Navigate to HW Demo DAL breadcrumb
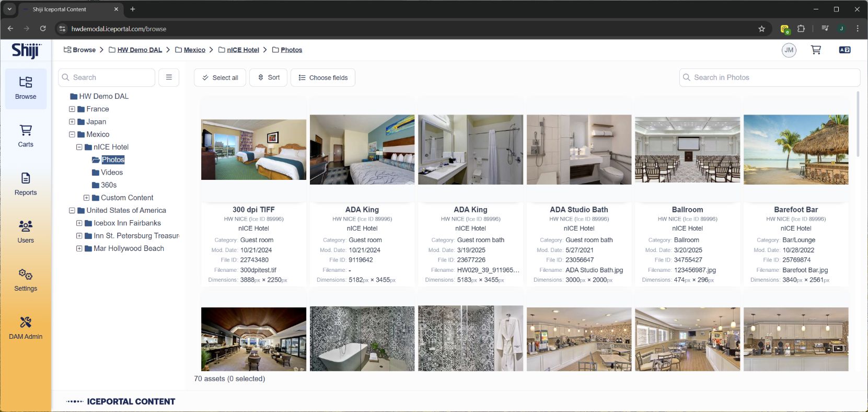 pos(140,50)
